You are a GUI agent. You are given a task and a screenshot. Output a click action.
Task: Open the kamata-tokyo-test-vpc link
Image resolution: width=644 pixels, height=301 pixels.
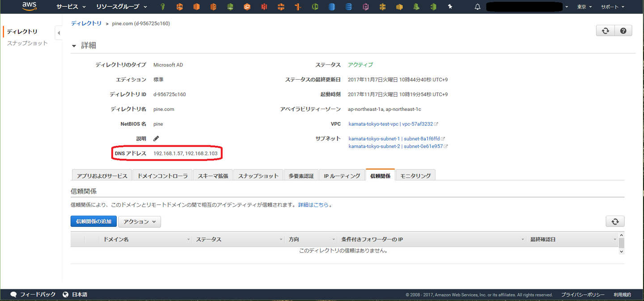[x=373, y=124]
